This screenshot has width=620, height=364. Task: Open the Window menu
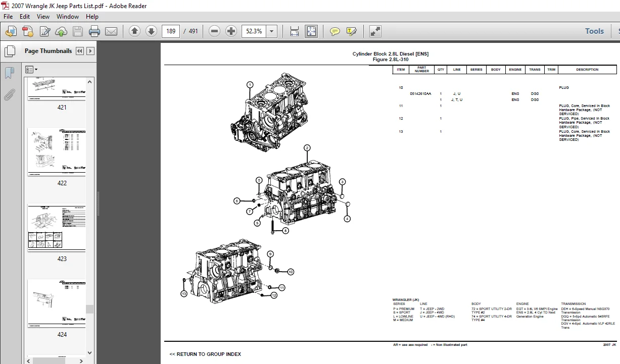(68, 17)
